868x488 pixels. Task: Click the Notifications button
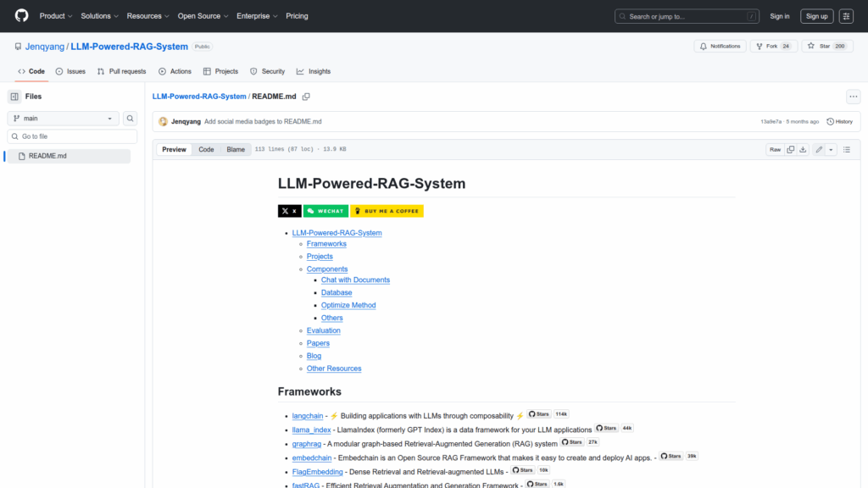pos(721,47)
